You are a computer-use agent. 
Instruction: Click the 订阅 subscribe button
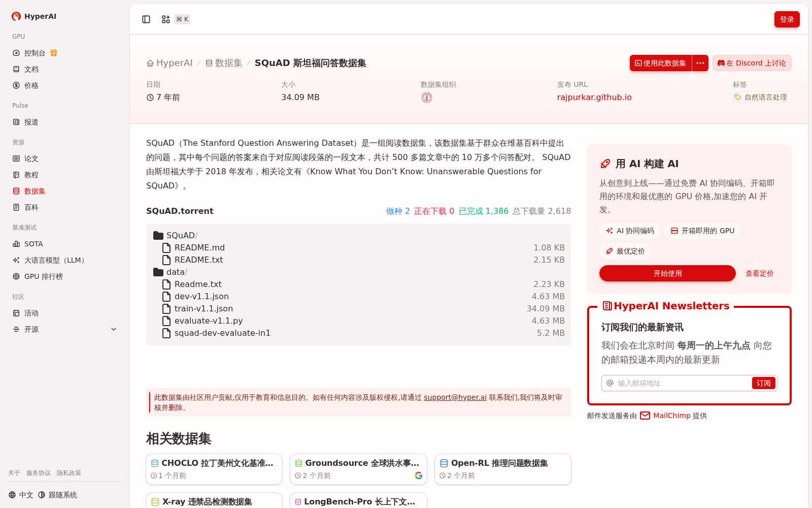click(763, 383)
